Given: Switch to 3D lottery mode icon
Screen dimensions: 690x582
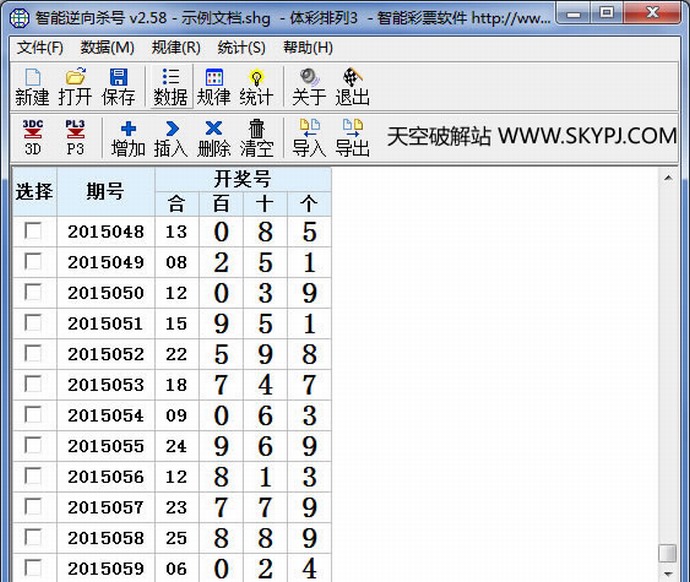Looking at the screenshot, I should click(33, 138).
